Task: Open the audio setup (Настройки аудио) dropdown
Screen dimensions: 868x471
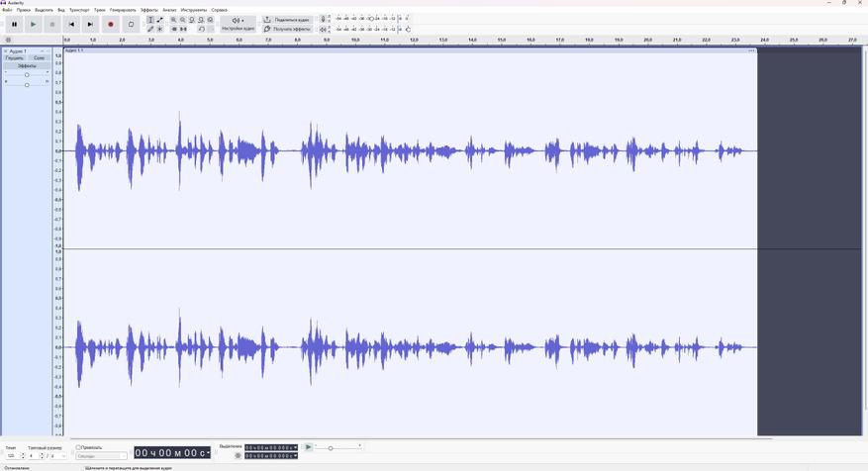Action: point(239,25)
